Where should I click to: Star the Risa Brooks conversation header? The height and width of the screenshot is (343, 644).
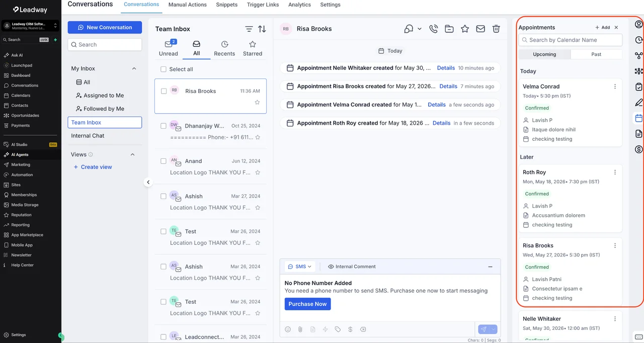[465, 29]
